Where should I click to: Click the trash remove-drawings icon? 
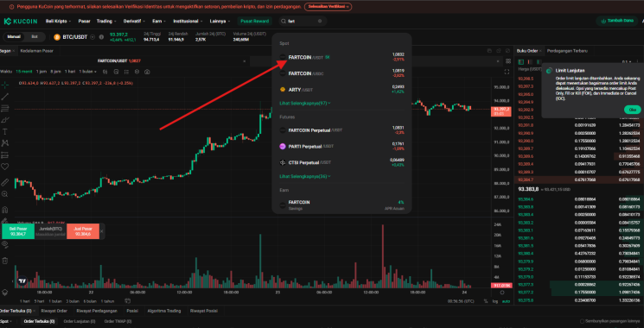click(x=5, y=261)
